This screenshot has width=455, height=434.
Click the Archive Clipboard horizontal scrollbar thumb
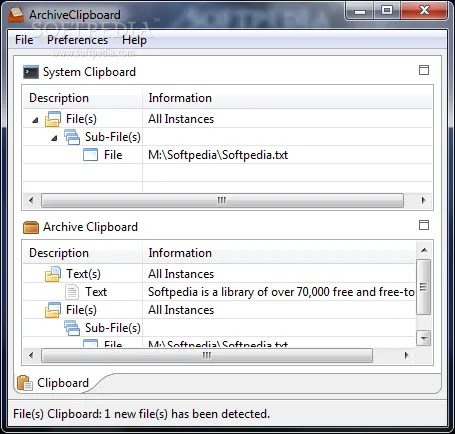[x=207, y=355]
